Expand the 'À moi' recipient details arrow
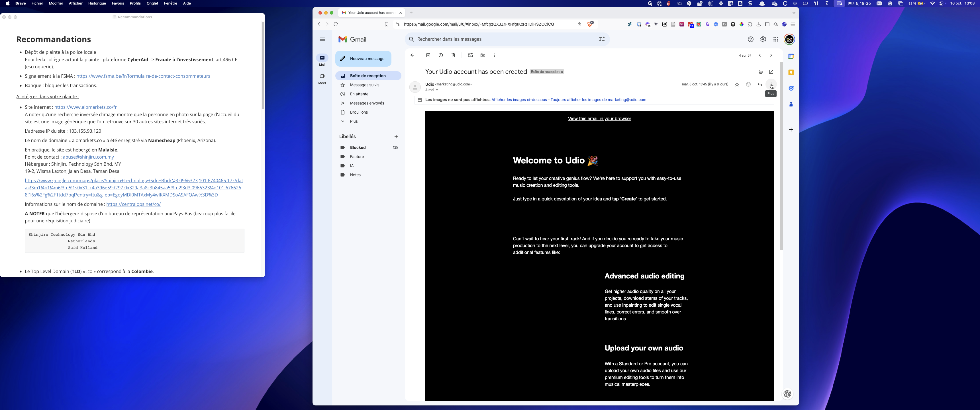The width and height of the screenshot is (980, 410). [437, 90]
